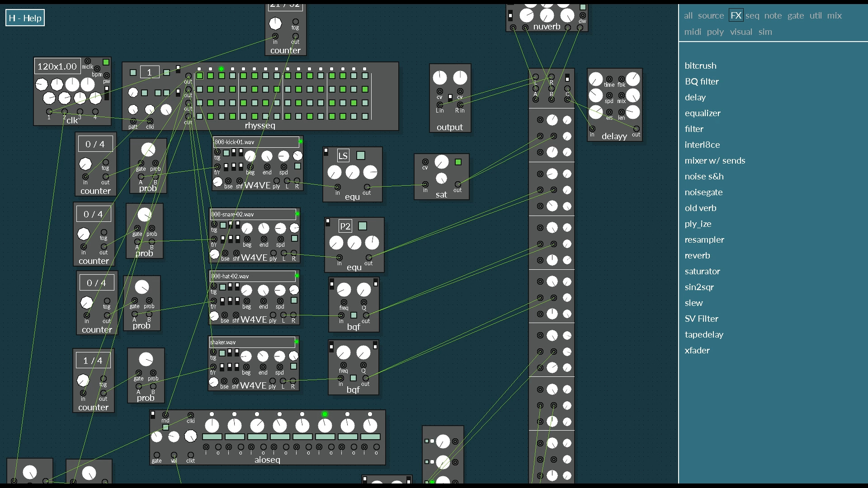The image size is (868, 488).
Task: Switch to the seq category tab
Action: 752,15
